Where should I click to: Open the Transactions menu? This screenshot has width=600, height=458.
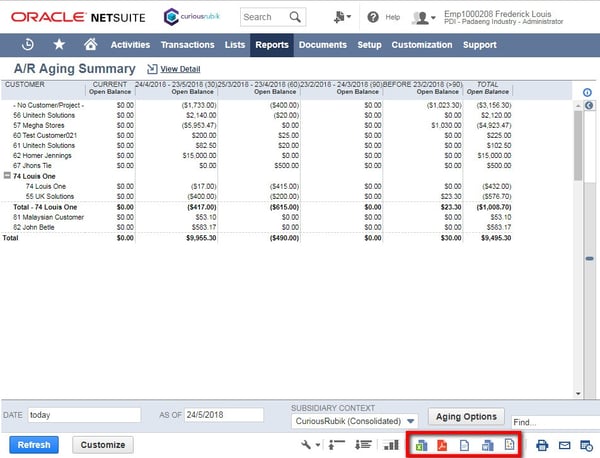[x=187, y=45]
